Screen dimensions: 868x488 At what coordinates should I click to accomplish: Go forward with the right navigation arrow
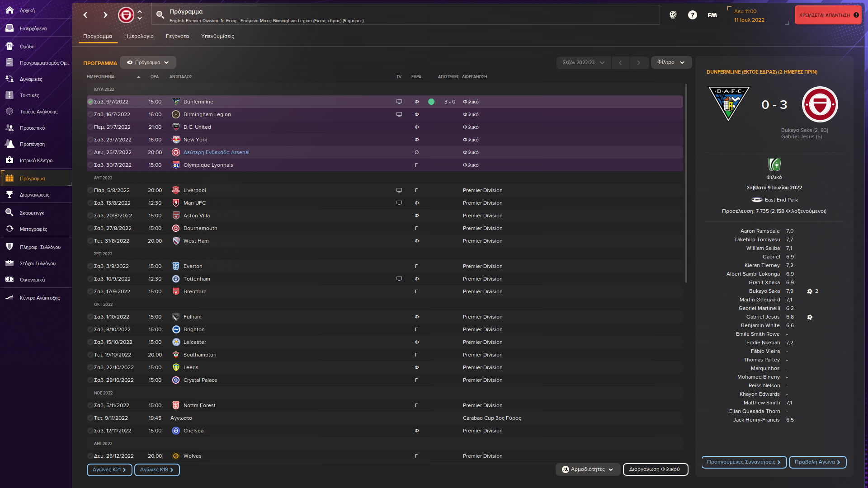[105, 15]
